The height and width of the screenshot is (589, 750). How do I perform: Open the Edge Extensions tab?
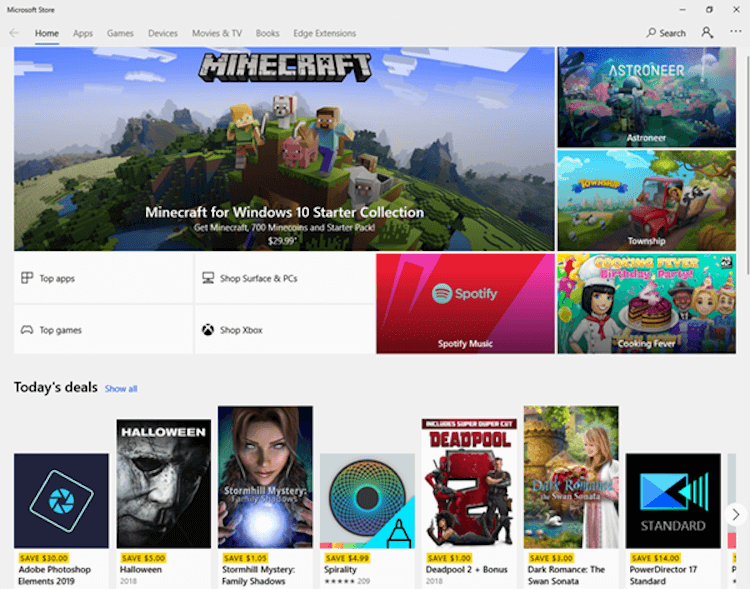(324, 33)
